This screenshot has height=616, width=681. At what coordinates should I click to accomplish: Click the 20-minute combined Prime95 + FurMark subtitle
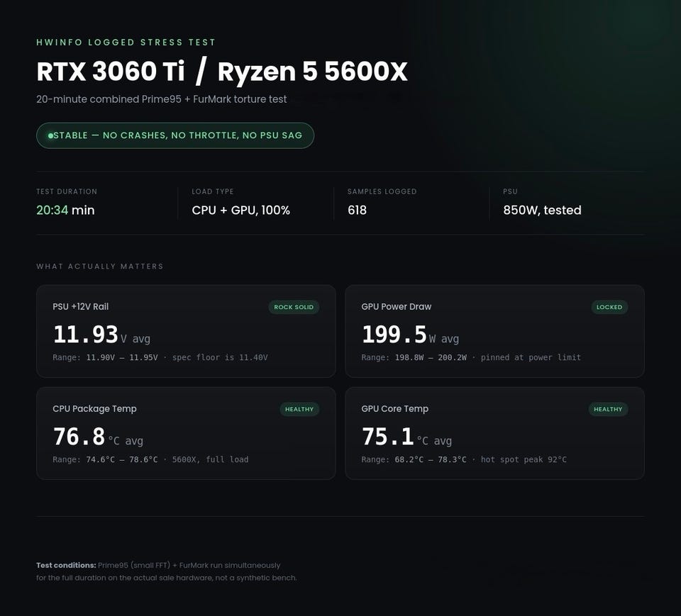162,99
